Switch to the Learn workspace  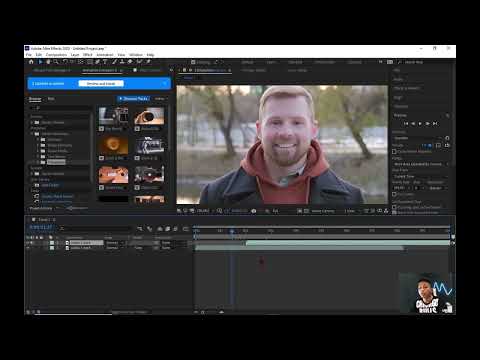click(271, 62)
